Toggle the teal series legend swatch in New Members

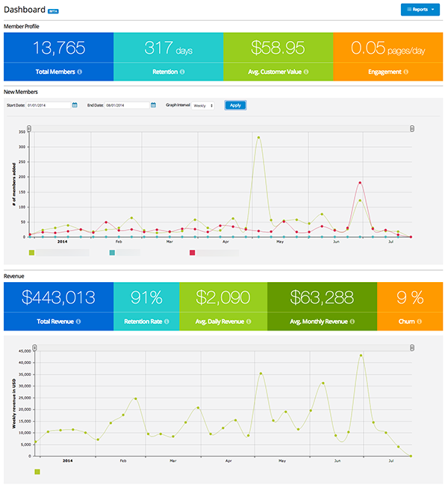click(112, 252)
